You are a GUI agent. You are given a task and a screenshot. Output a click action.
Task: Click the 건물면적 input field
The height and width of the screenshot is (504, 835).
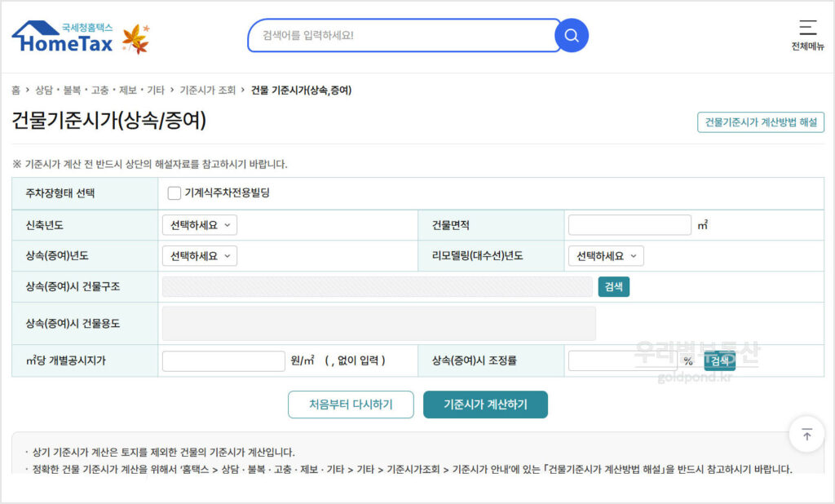[630, 225]
